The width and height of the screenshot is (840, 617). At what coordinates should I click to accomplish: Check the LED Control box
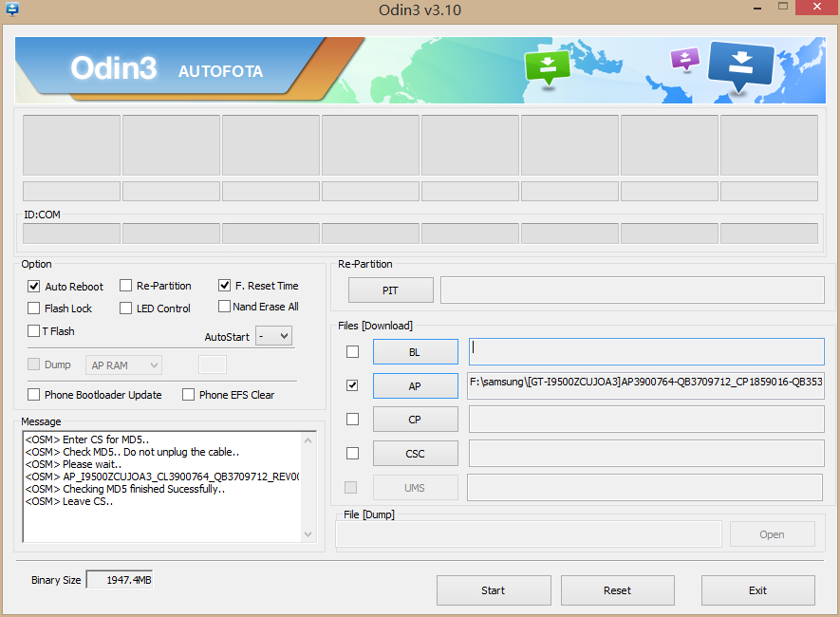(126, 308)
